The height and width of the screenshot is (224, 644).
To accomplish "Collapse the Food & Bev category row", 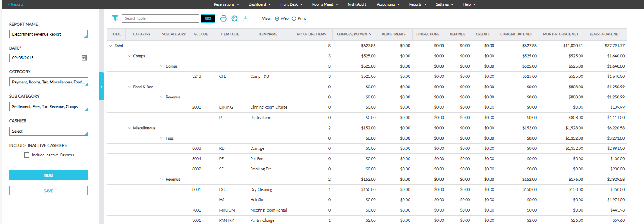I will [129, 87].
